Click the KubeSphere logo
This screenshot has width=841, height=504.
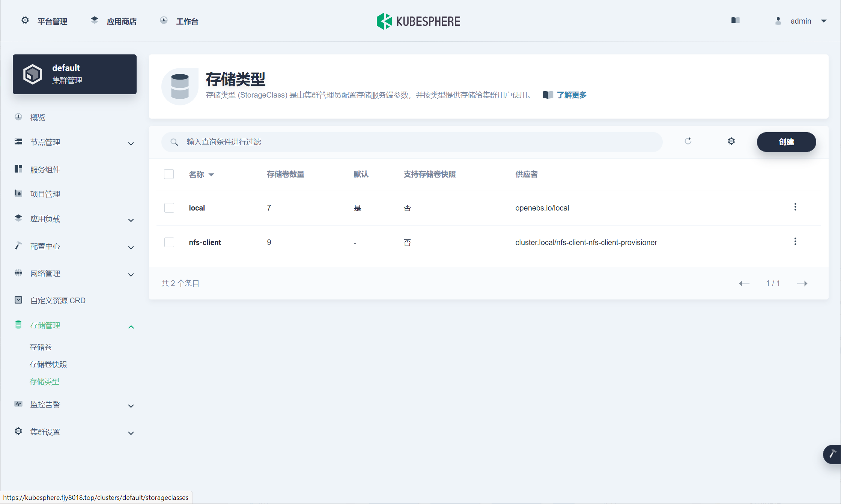(x=418, y=21)
